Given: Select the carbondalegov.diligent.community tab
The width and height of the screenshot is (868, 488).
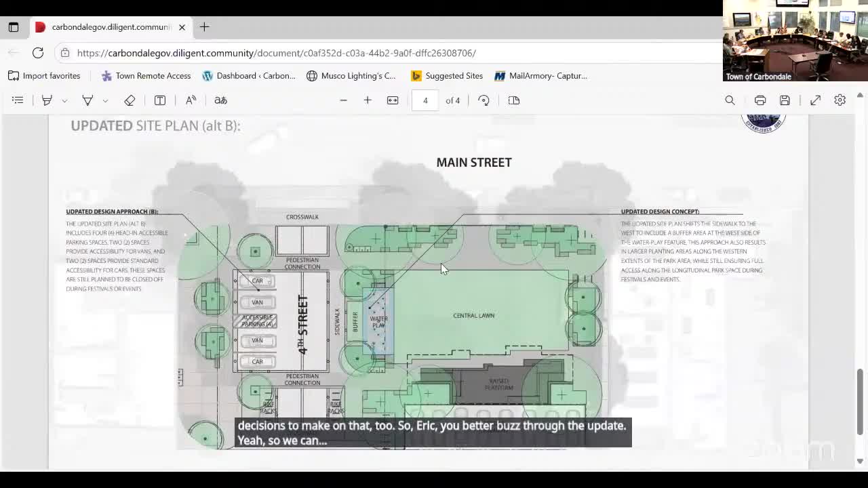Looking at the screenshot, I should (111, 27).
